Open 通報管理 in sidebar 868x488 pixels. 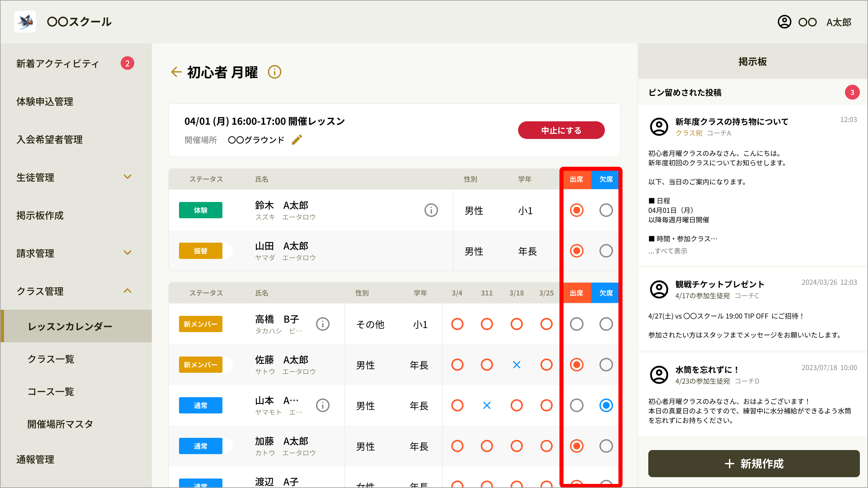click(35, 459)
